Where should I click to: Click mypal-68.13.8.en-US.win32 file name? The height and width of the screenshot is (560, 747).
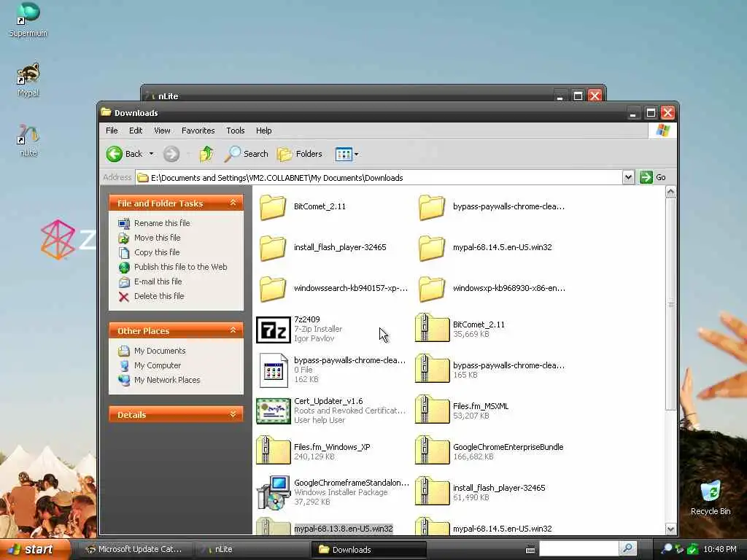(343, 529)
